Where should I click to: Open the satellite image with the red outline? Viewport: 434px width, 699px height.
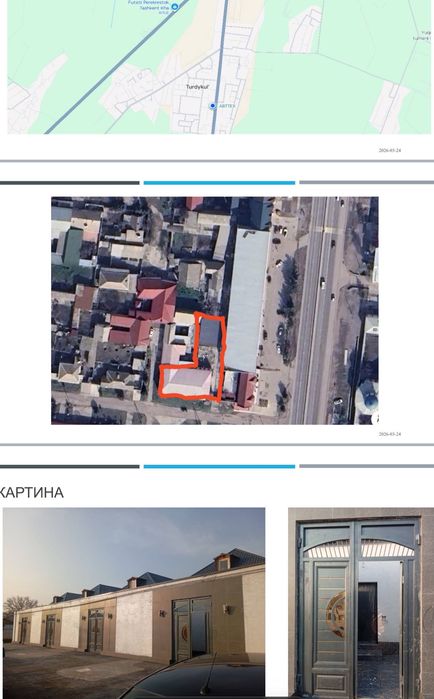(x=215, y=310)
